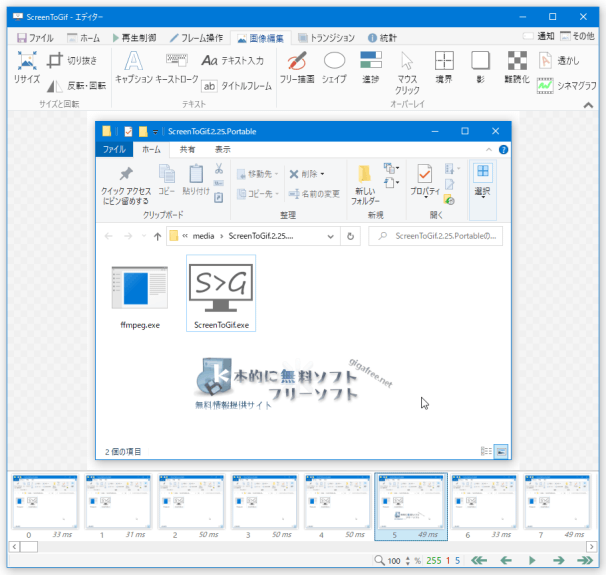This screenshot has height=575, width=606.
Task: Click the 通知 notifications button
Action: 539,37
